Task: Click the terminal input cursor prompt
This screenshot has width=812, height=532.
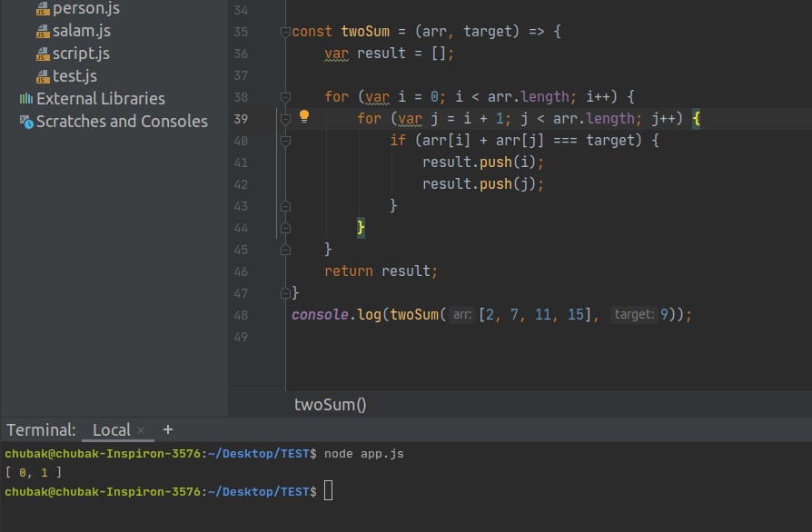Action: pyautogui.click(x=328, y=490)
